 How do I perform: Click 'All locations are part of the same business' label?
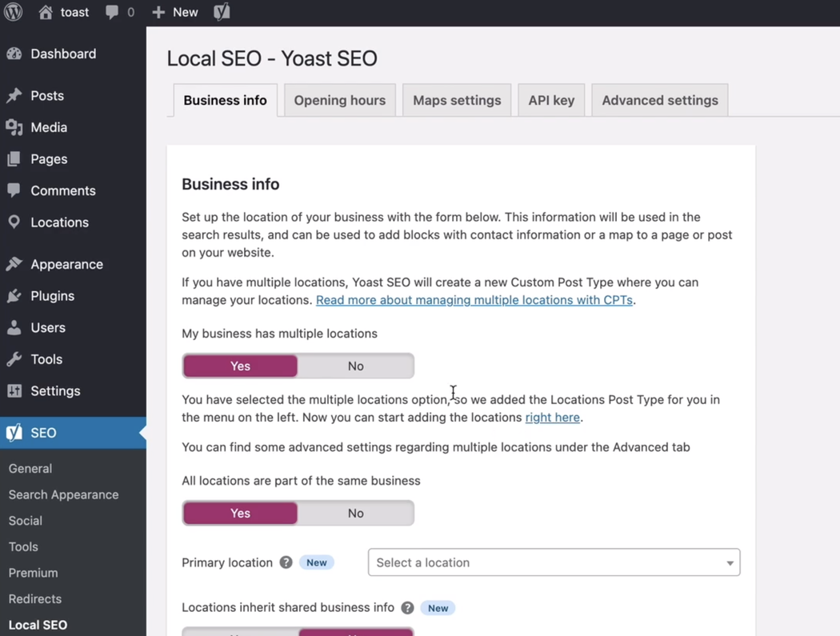[x=301, y=481]
